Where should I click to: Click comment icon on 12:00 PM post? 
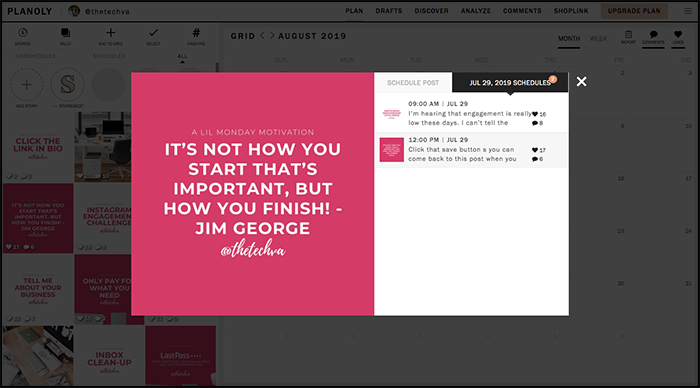[535, 159]
